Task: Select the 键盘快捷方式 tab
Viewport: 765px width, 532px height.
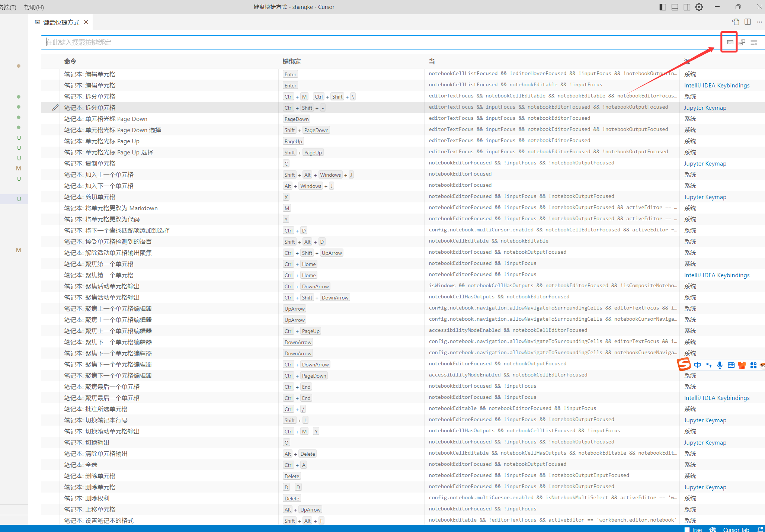Action: [x=61, y=22]
